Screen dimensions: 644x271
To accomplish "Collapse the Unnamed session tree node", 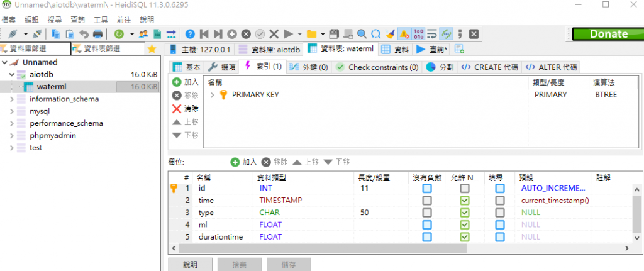I will (x=4, y=62).
